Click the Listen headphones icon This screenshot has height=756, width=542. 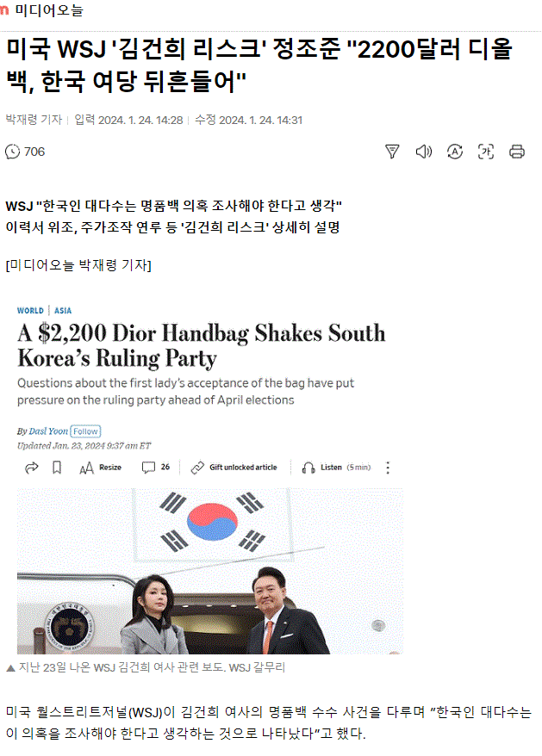[308, 468]
